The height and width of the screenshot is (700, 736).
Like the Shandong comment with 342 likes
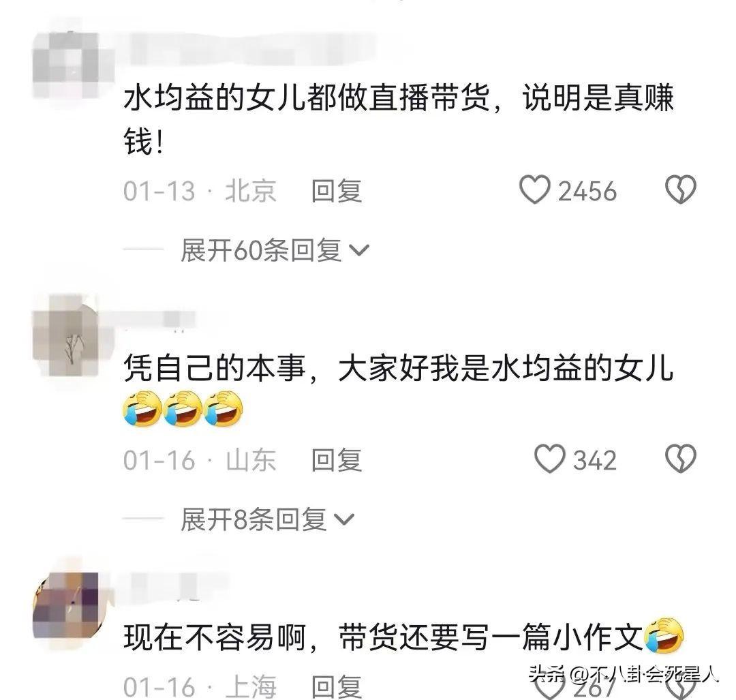coord(550,459)
